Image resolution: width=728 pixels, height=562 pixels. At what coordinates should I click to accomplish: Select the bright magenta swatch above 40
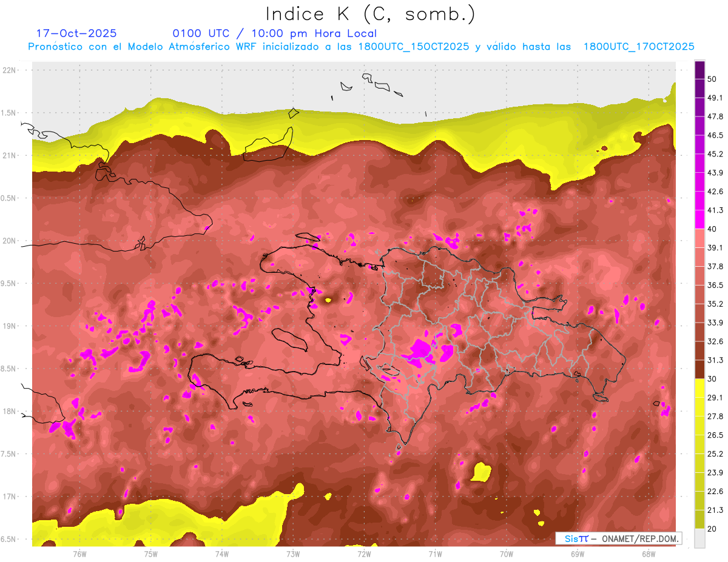[699, 219]
